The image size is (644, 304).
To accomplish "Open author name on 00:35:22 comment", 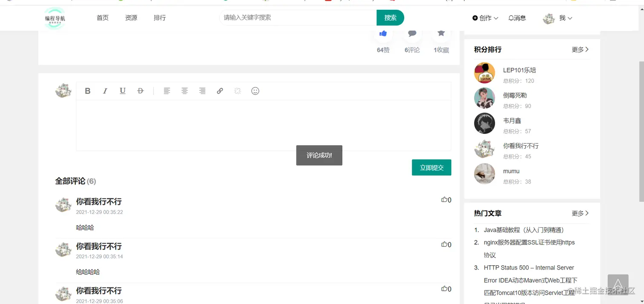I will 99,201.
